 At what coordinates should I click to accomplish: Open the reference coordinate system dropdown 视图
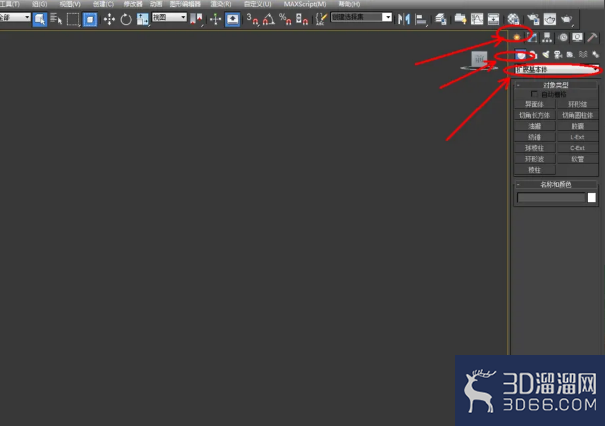click(x=169, y=17)
